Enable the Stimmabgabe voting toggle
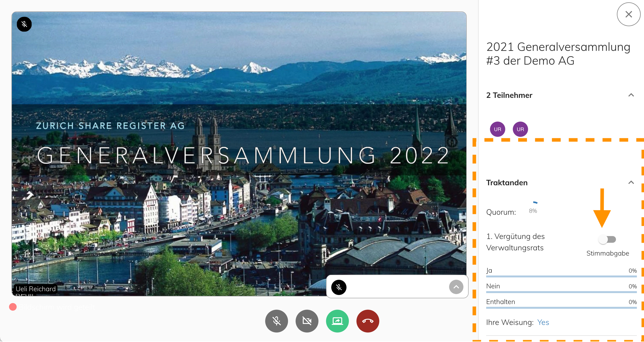The height and width of the screenshot is (342, 644). 607,240
